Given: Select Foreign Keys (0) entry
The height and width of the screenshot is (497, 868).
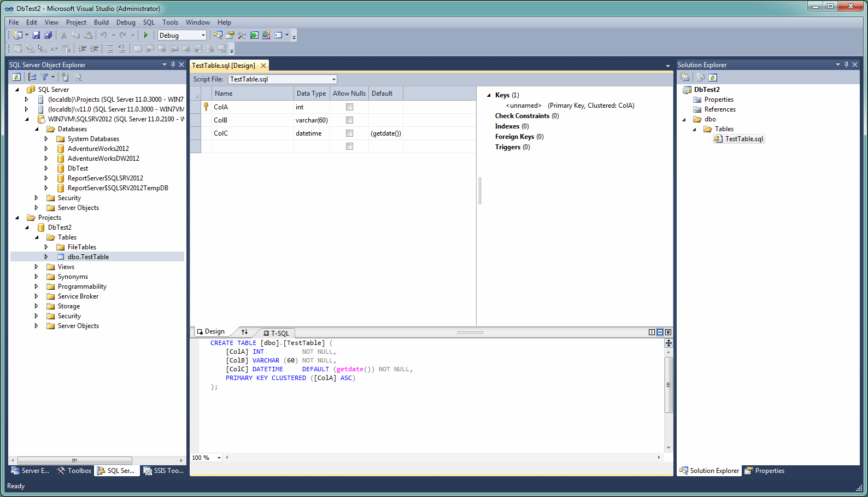Looking at the screenshot, I should click(x=519, y=137).
